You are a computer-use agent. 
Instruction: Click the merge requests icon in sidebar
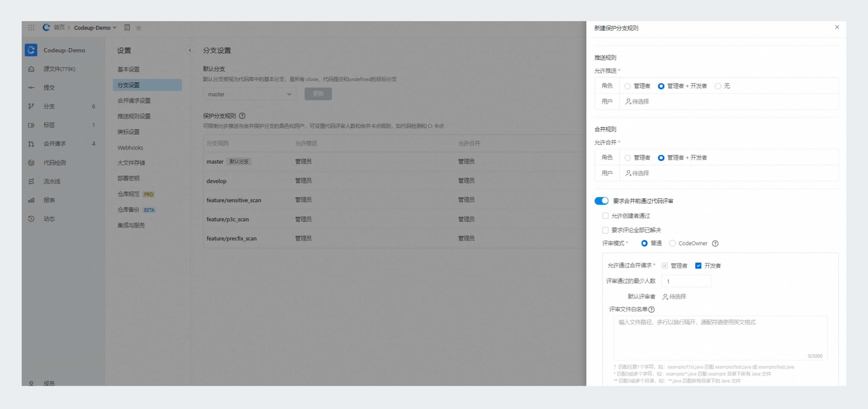pyautogui.click(x=31, y=144)
